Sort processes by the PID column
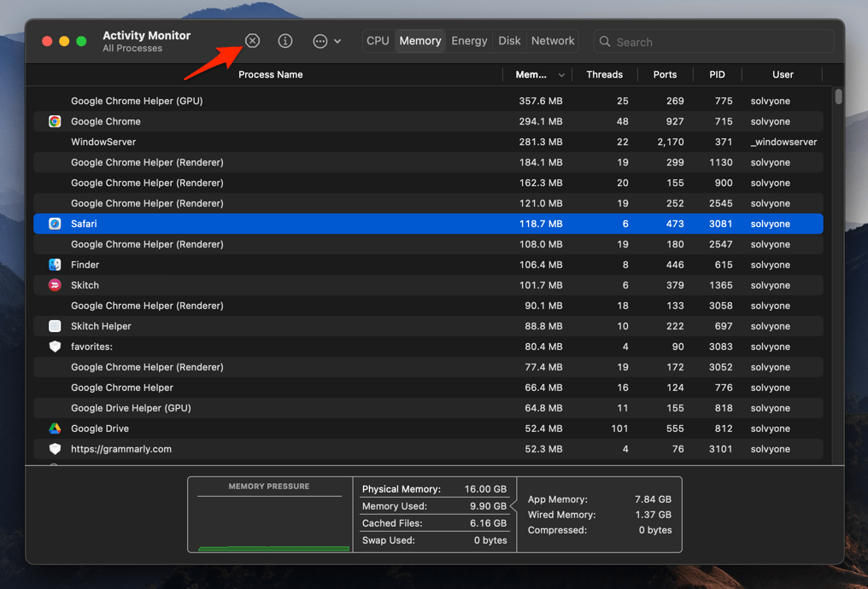868x589 pixels. point(717,74)
